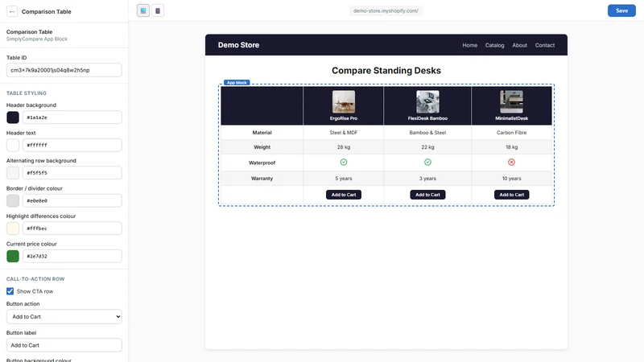Click the 28 kg weight cell
The image size is (644, 362).
click(x=344, y=147)
